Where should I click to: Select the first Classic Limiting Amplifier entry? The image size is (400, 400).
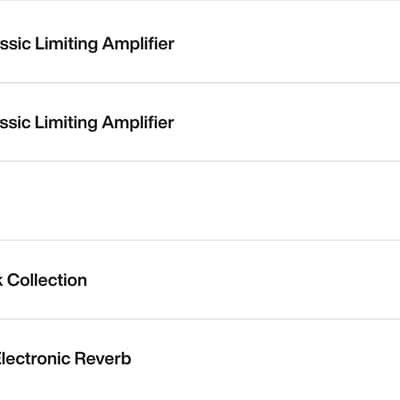(x=200, y=42)
